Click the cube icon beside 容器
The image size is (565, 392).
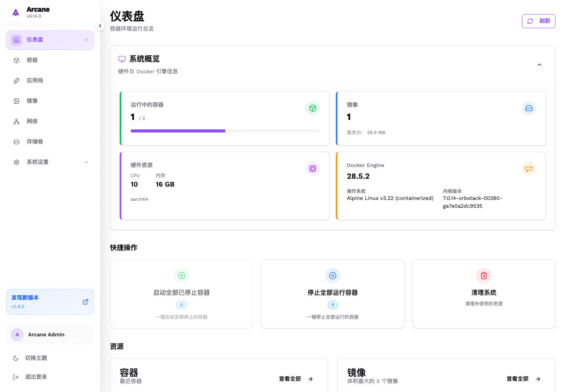tap(16, 60)
